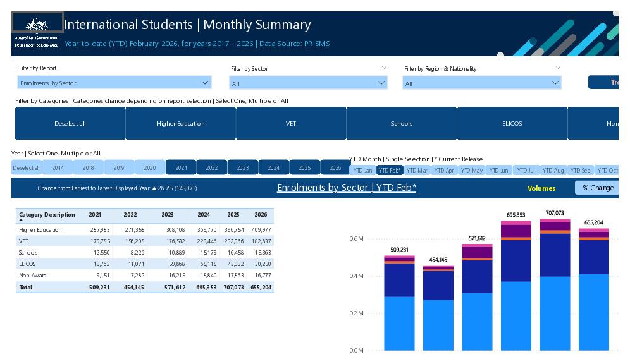The height and width of the screenshot is (364, 630).
Task: Click the Australian Government crest logo
Action: 37,23
